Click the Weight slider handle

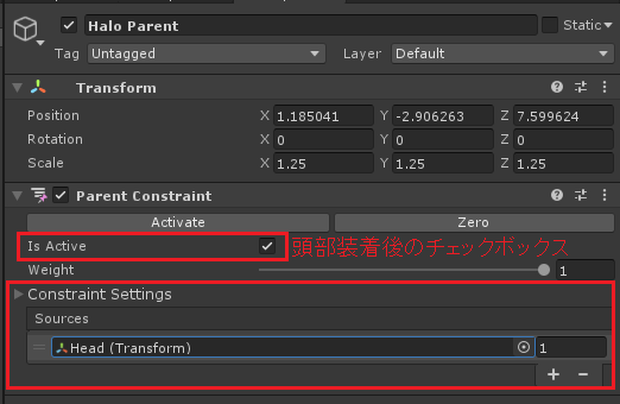pos(544,270)
